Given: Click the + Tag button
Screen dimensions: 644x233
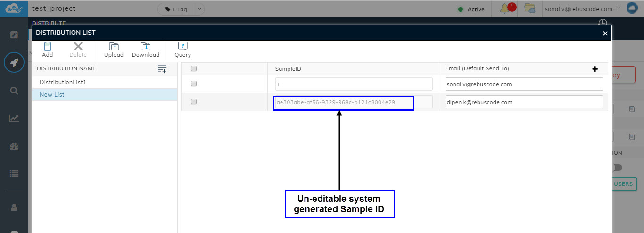Looking at the screenshot, I should pyautogui.click(x=176, y=9).
